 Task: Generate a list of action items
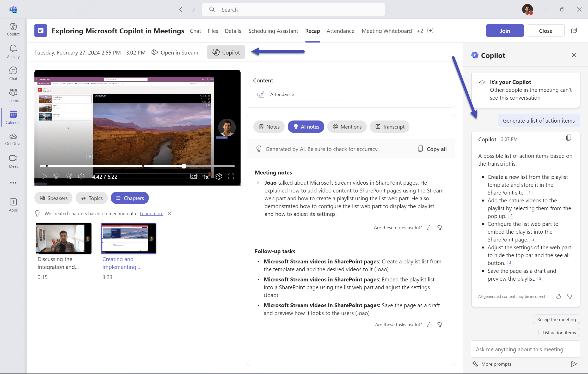click(538, 120)
